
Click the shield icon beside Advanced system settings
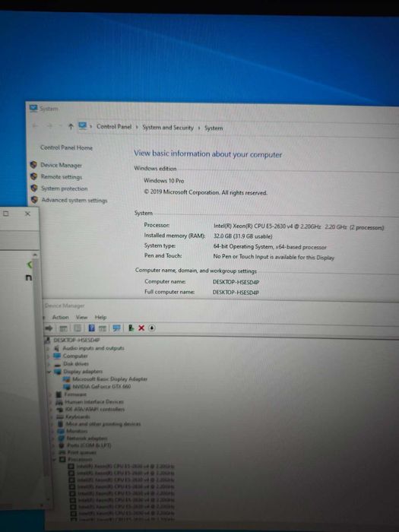click(34, 199)
